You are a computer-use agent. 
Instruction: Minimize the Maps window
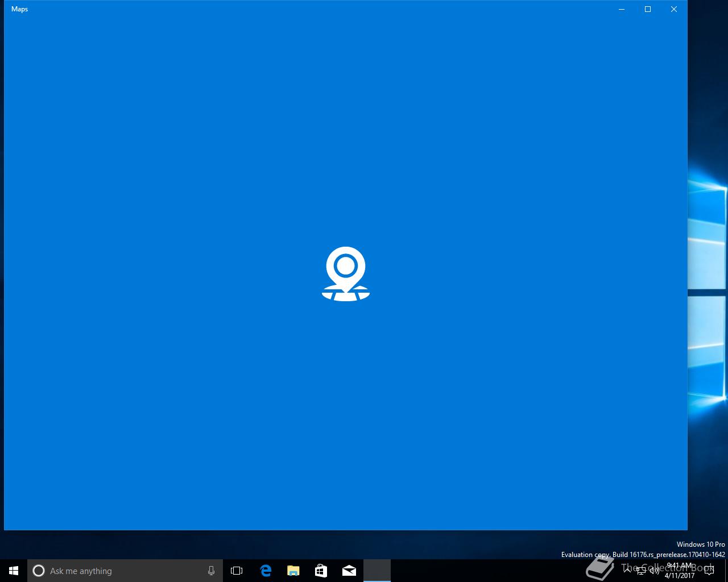pyautogui.click(x=622, y=9)
